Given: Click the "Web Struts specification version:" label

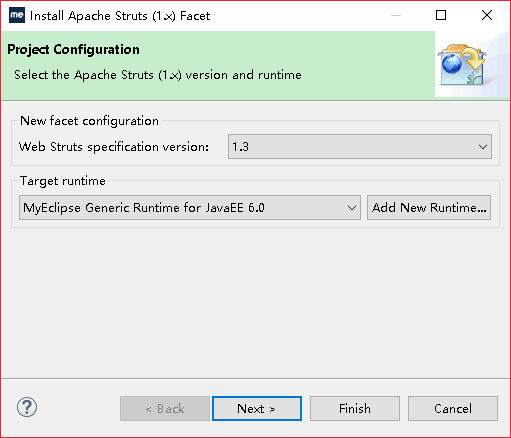Looking at the screenshot, I should [x=114, y=147].
